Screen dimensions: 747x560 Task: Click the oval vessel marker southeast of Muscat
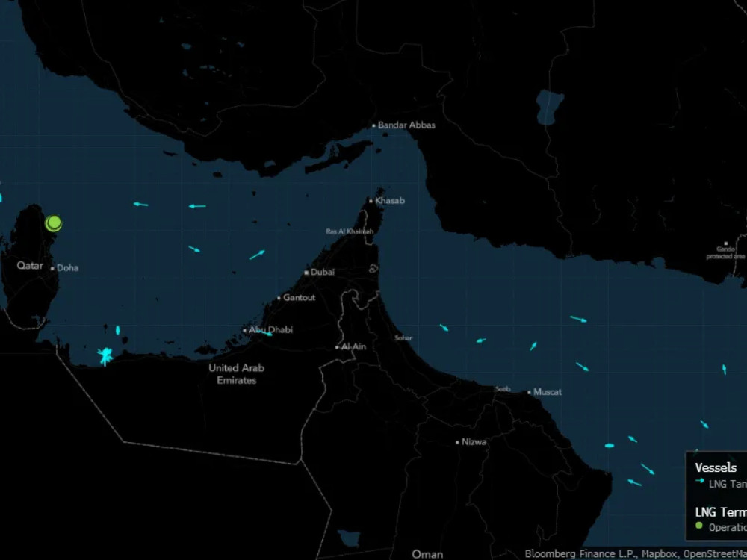(610, 446)
